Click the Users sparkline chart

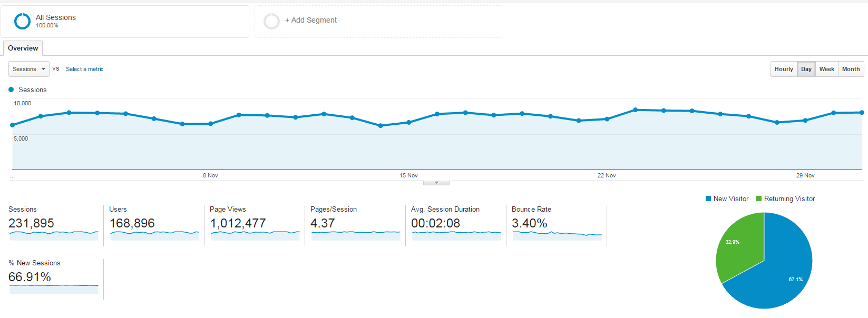tap(154, 235)
